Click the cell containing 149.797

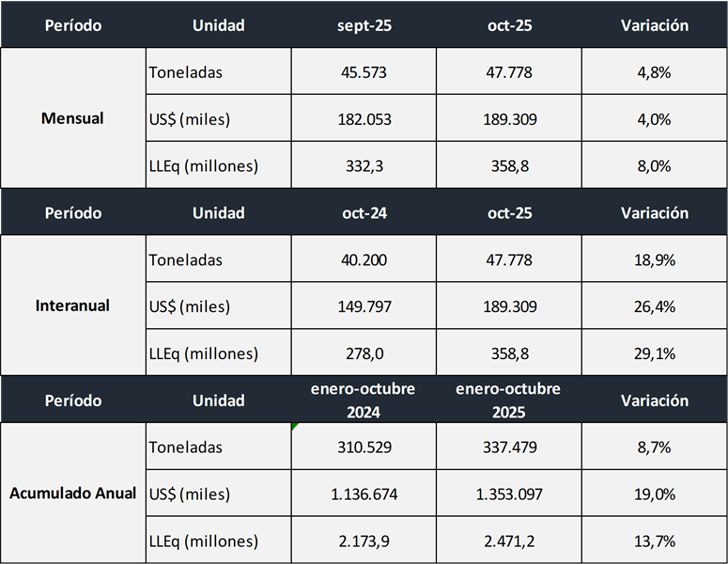coord(364,306)
